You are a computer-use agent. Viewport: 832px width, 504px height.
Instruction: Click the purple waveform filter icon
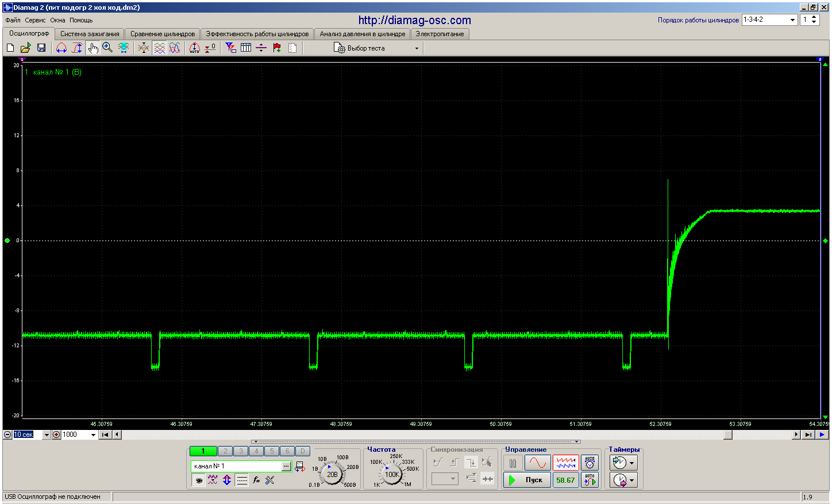[x=213, y=480]
